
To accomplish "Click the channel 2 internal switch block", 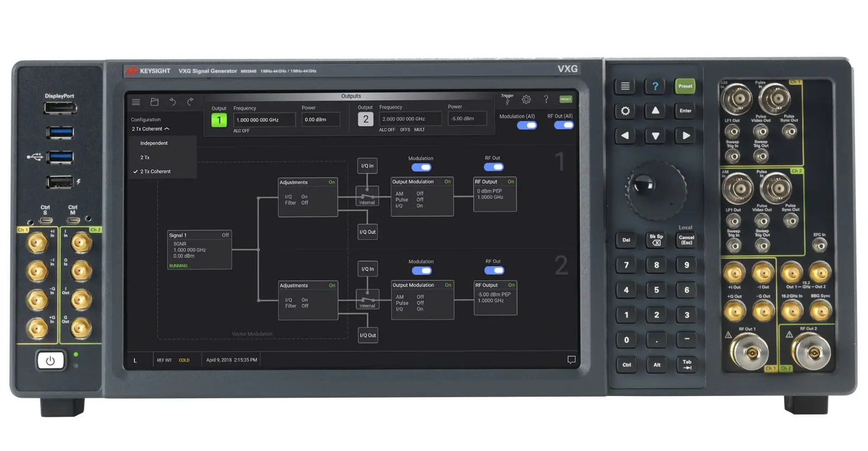I will coord(367,299).
